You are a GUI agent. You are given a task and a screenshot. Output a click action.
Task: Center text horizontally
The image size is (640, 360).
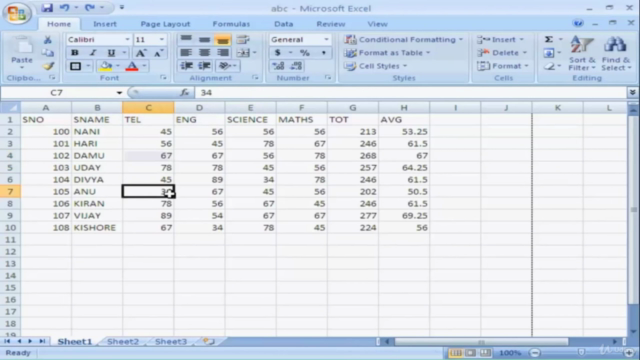pyautogui.click(x=204, y=53)
